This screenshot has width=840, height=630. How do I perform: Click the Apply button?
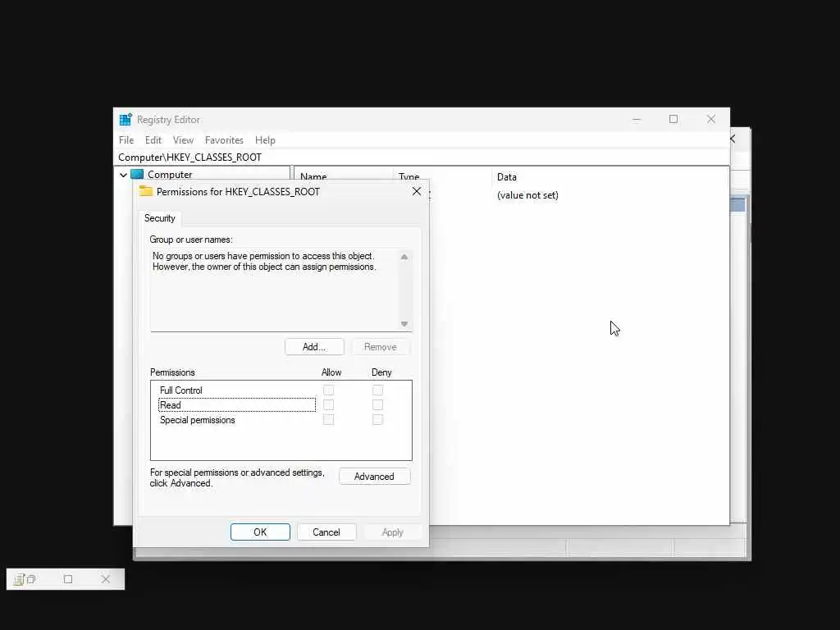coord(393,532)
